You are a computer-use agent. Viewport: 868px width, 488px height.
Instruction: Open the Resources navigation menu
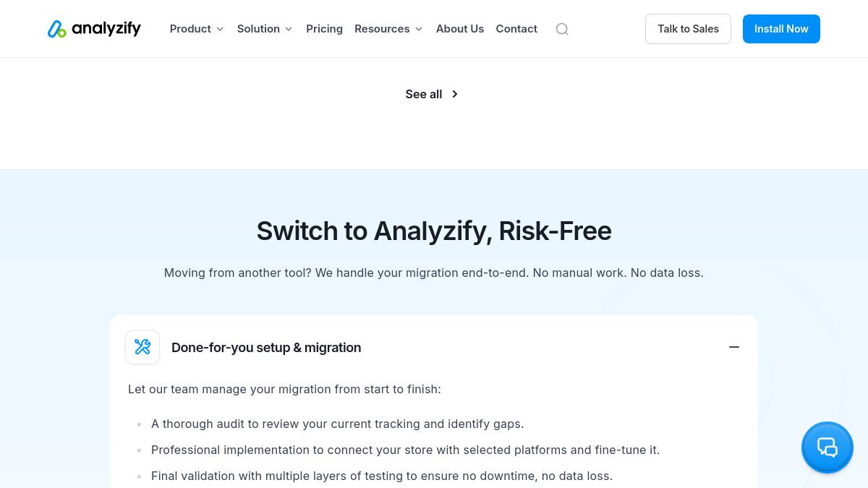[388, 29]
